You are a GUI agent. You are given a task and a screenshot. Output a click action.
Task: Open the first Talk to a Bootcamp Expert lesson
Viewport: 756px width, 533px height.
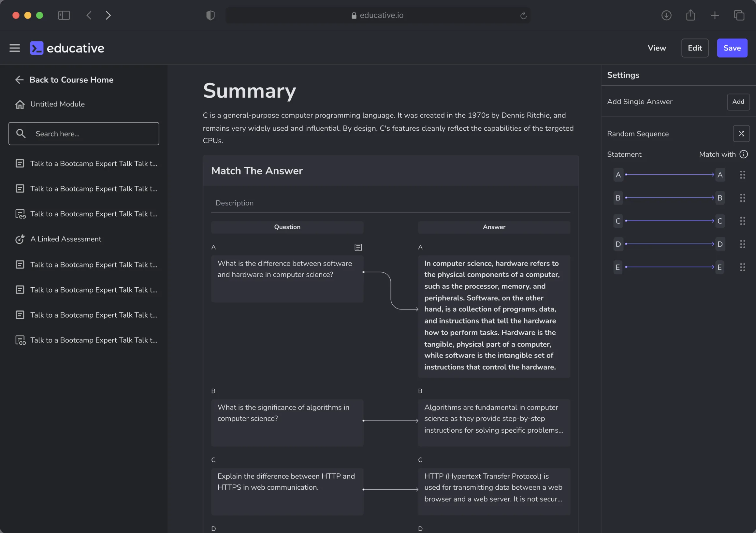pos(86,164)
